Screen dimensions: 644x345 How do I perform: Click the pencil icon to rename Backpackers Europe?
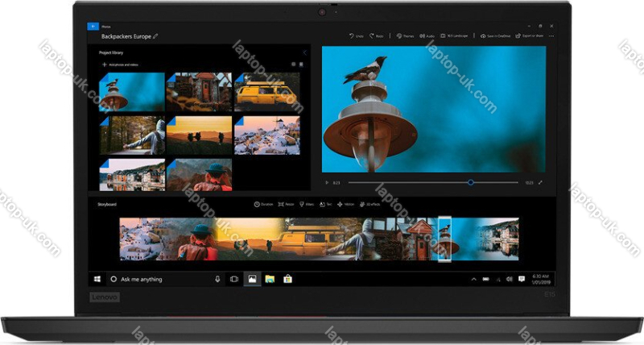coord(156,36)
